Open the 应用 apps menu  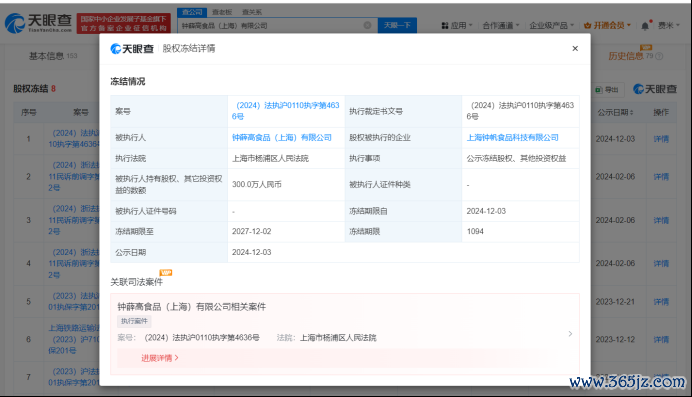tap(457, 26)
